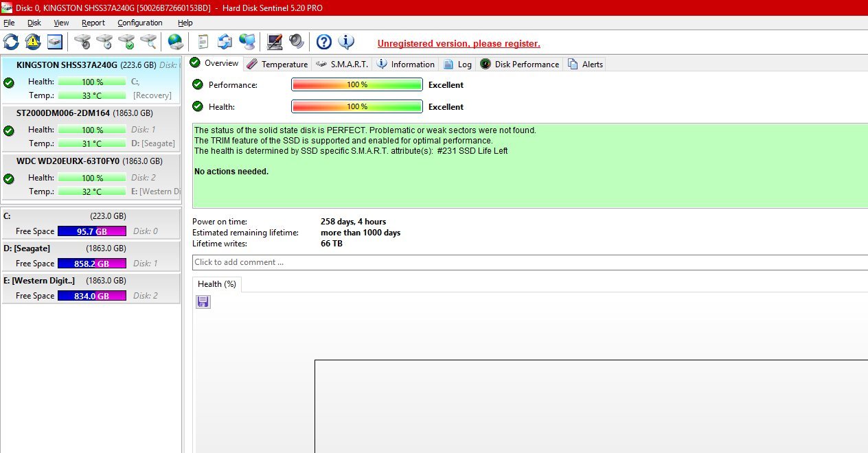Select the D: [Seagate] partition
The height and width of the screenshot is (453, 868).
(91, 256)
